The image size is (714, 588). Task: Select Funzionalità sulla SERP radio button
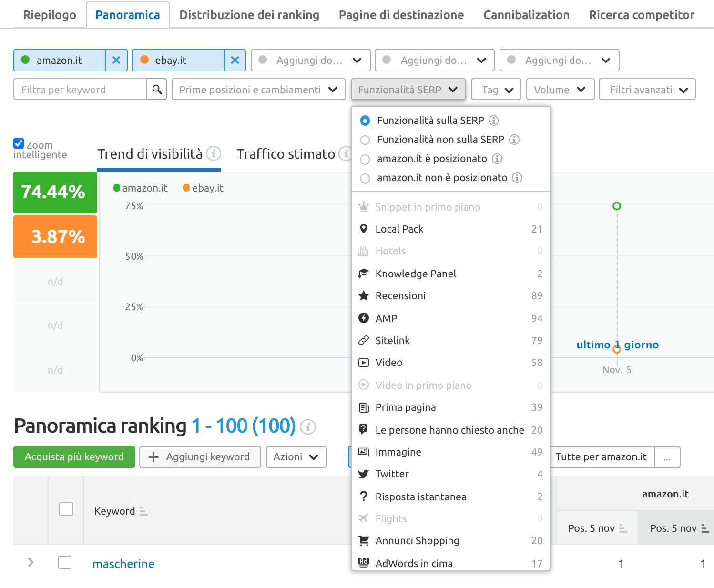pyautogui.click(x=365, y=121)
